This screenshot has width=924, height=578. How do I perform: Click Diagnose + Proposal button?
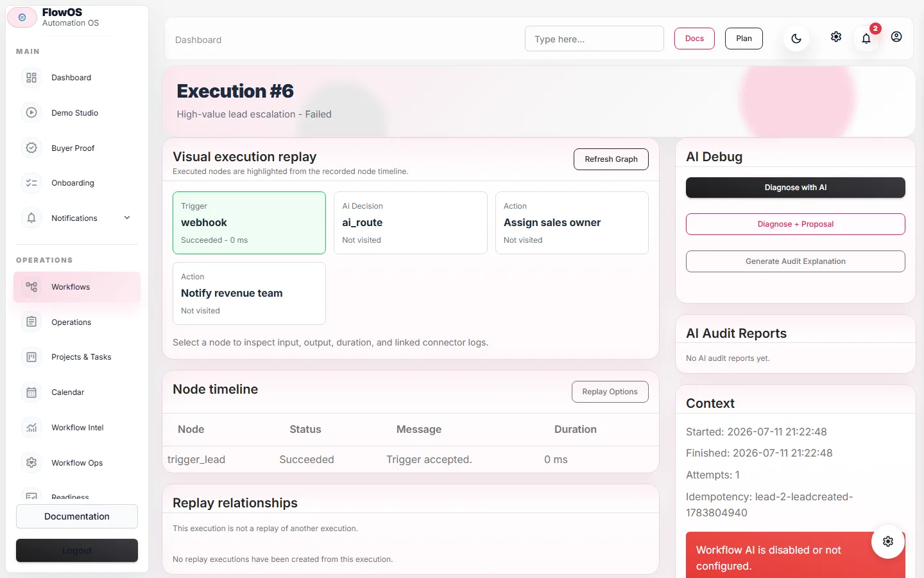[796, 224]
